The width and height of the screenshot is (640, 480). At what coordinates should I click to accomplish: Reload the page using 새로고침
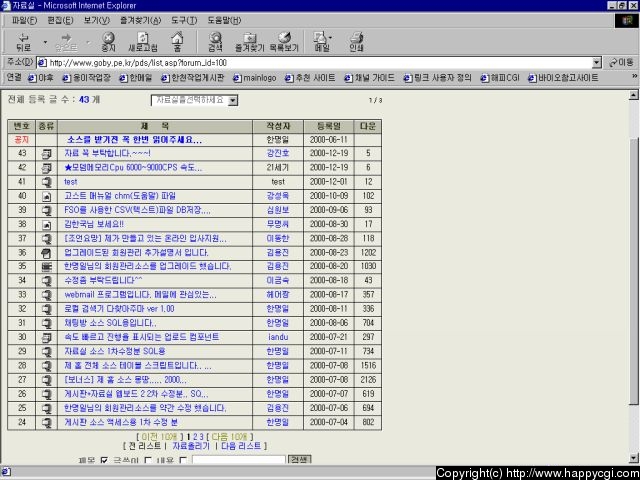143,42
